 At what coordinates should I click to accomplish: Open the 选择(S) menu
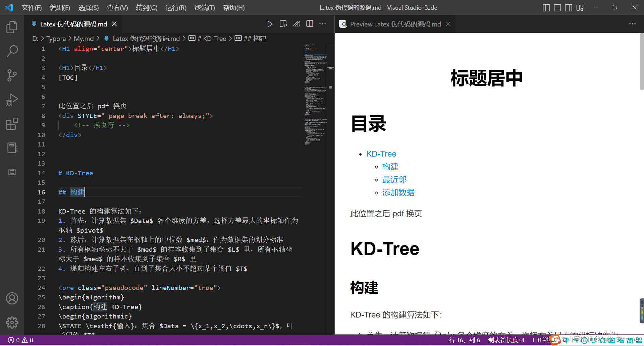[89, 8]
